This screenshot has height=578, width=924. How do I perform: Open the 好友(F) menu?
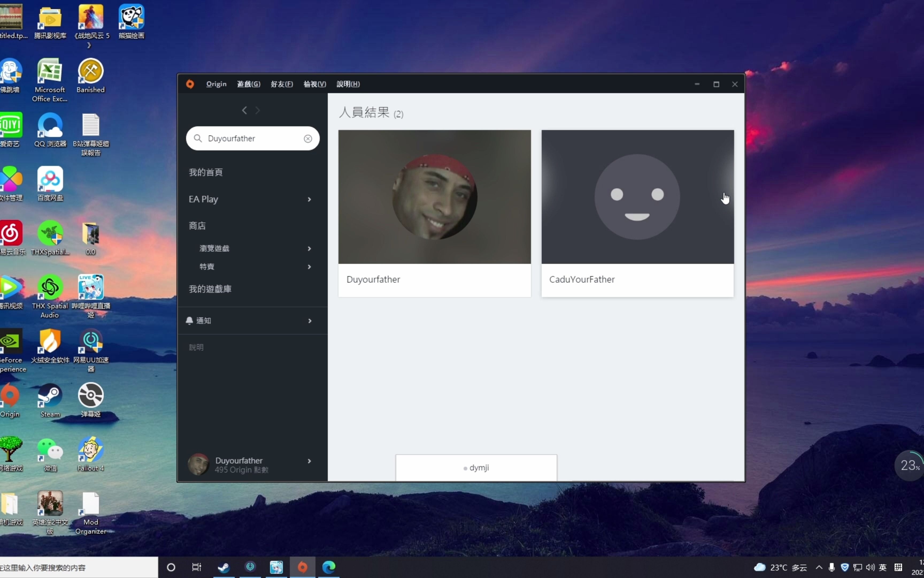[x=282, y=84]
